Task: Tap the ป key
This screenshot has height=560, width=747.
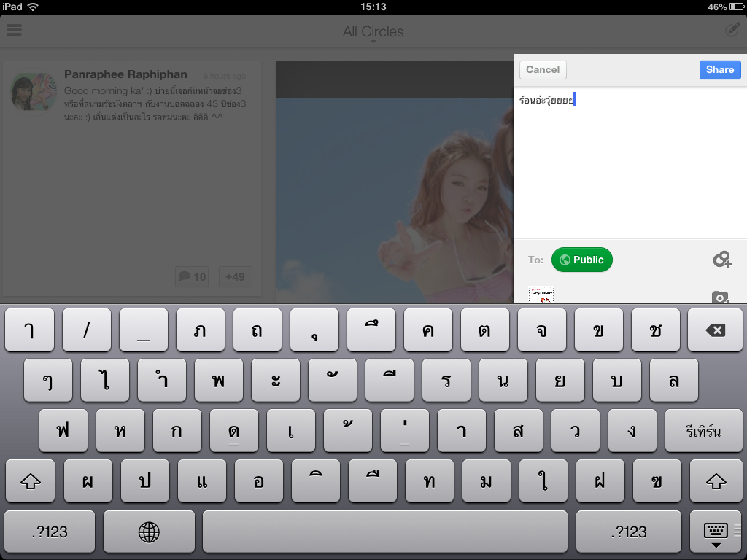Action: point(145,481)
